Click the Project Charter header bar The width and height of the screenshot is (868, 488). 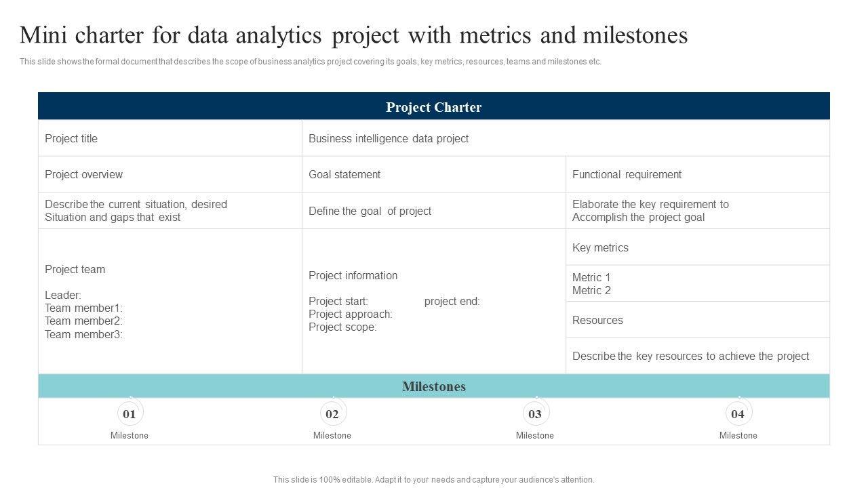tap(434, 107)
